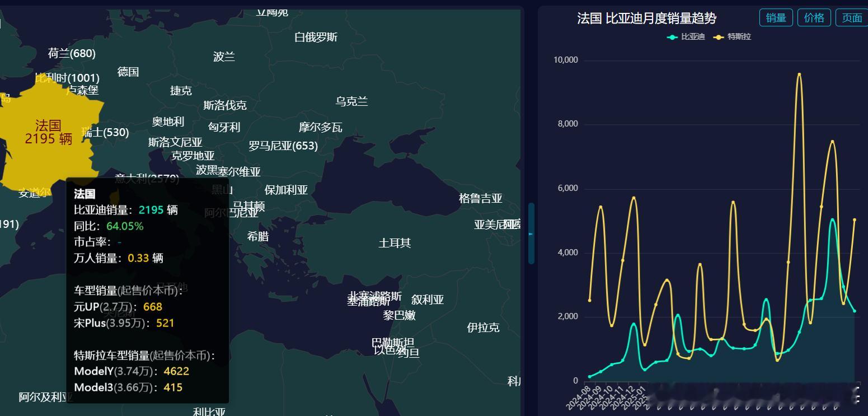Click 比亚迪销量 2195 value in tooltip

coord(151,210)
